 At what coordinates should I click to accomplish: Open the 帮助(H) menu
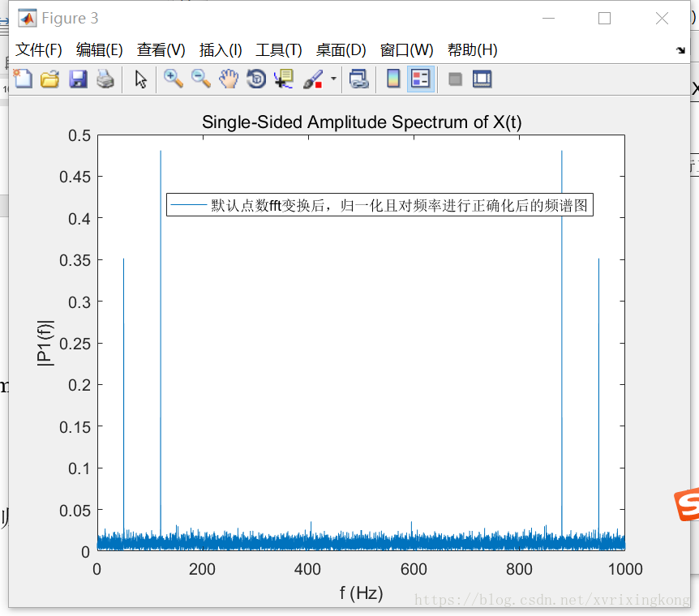click(x=473, y=50)
